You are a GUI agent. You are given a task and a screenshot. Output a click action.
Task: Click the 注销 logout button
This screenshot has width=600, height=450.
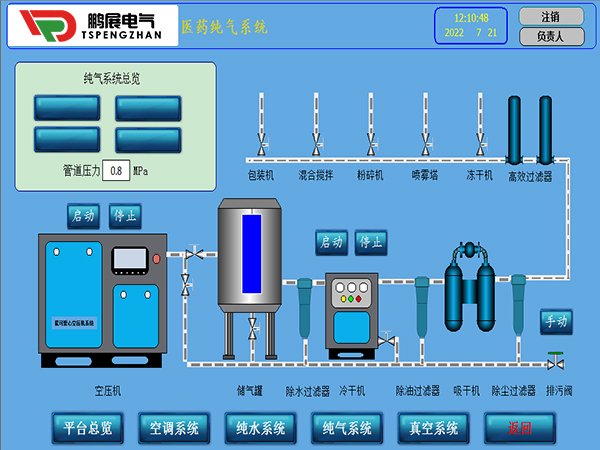(550, 16)
